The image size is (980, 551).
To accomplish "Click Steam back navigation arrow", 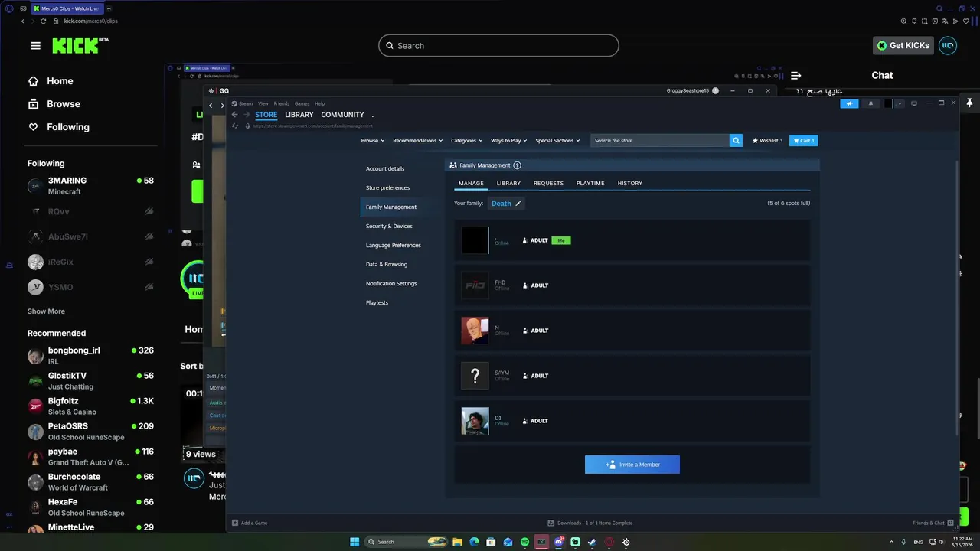I will (235, 115).
